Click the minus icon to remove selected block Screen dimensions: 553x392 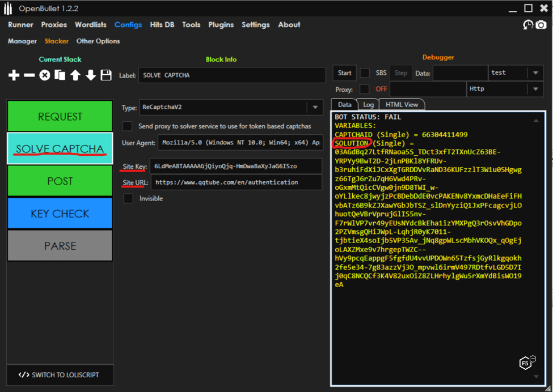(29, 75)
